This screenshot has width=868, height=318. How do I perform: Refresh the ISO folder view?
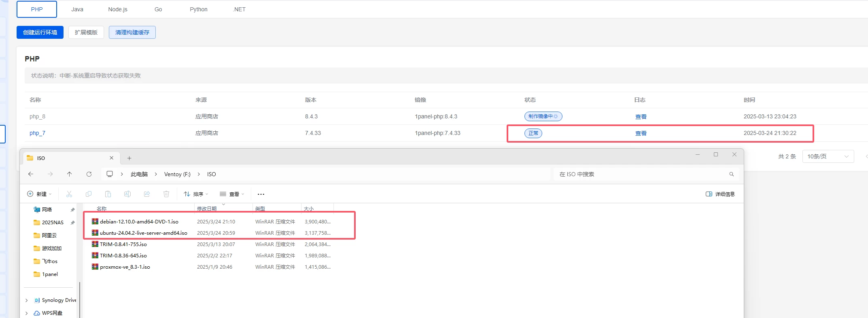click(x=89, y=174)
